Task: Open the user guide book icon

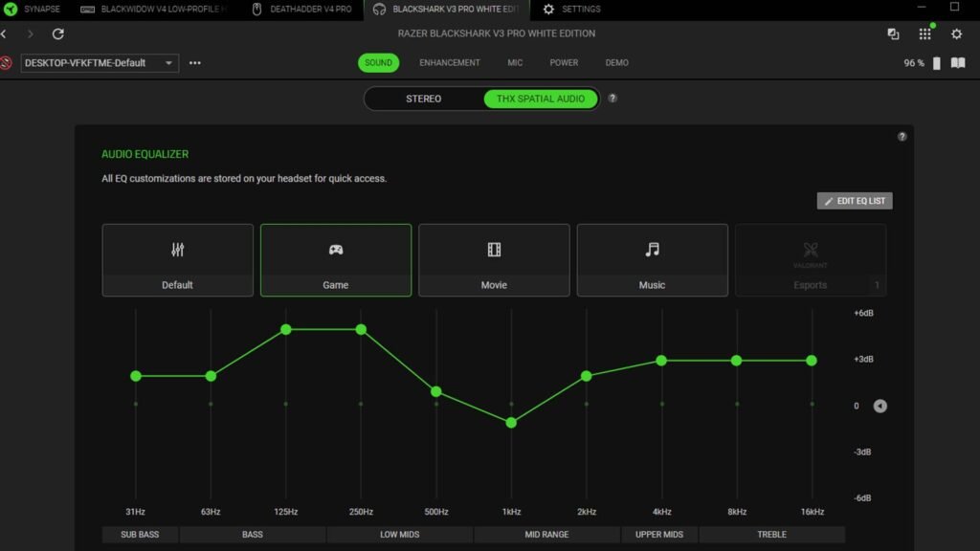Action: 958,62
